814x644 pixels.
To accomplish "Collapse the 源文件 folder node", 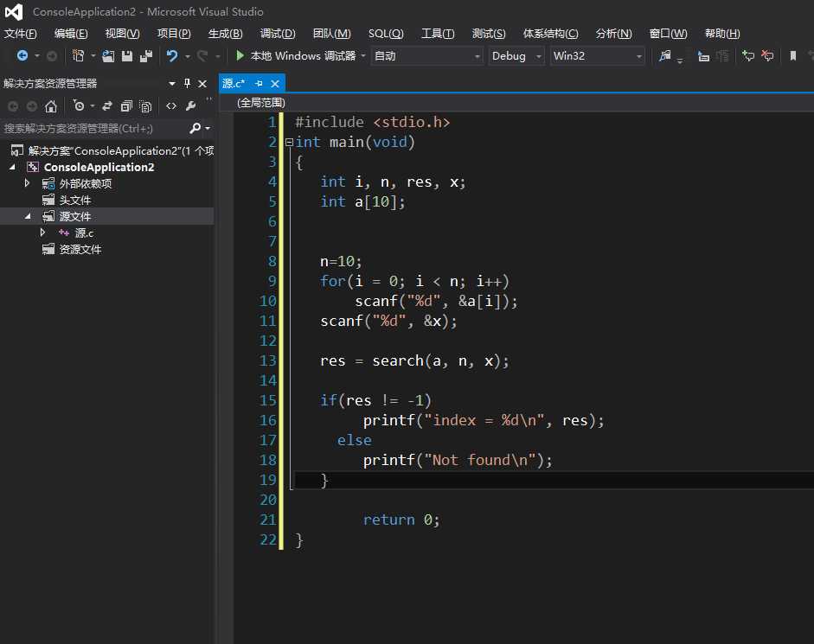I will pyautogui.click(x=28, y=216).
